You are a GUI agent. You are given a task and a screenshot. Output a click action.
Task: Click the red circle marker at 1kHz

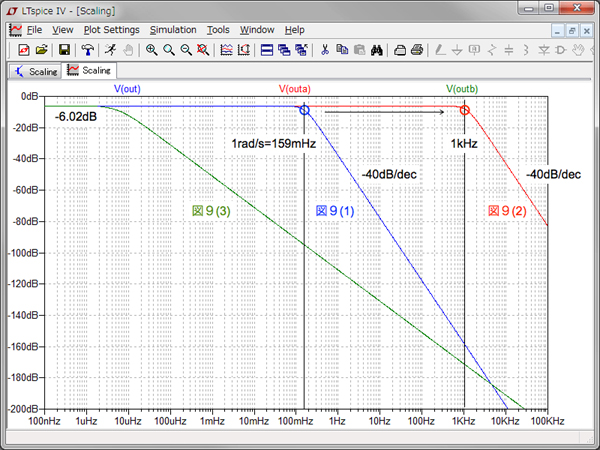click(x=464, y=110)
